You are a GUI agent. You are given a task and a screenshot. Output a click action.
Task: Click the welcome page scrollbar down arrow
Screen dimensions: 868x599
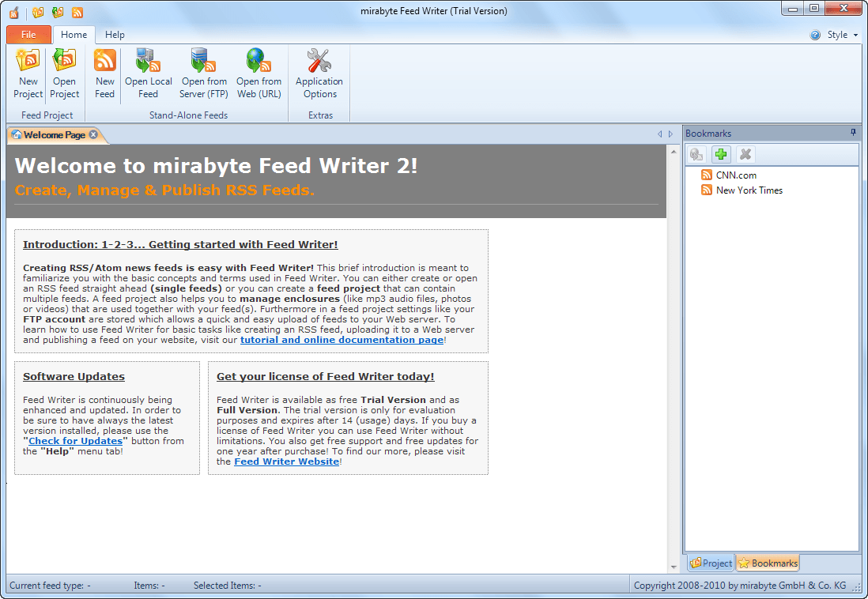[x=674, y=567]
